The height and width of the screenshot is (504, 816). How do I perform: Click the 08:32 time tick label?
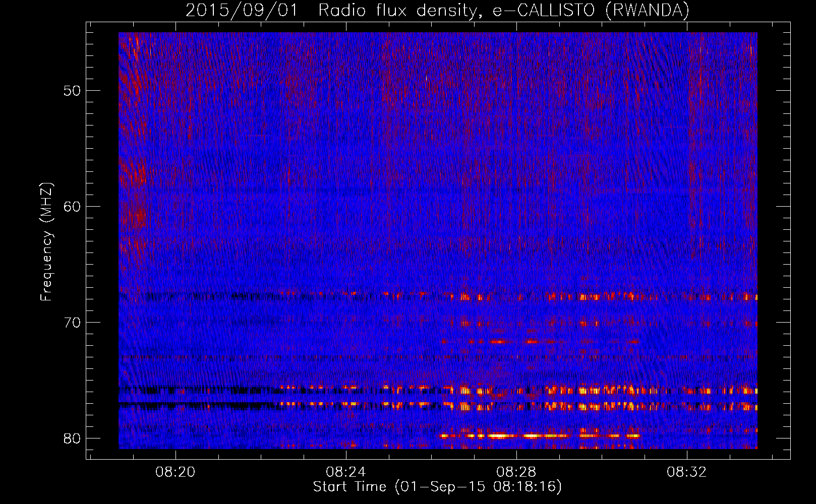point(687,472)
